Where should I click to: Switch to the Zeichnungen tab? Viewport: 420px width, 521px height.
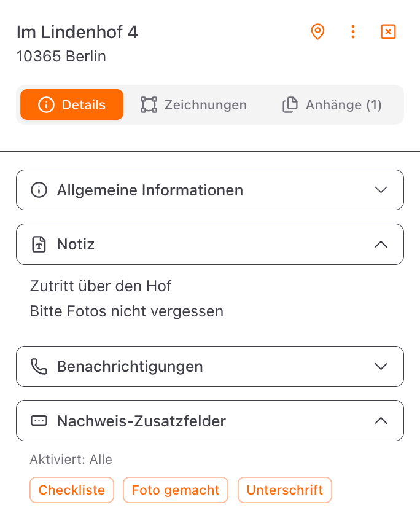[193, 104]
